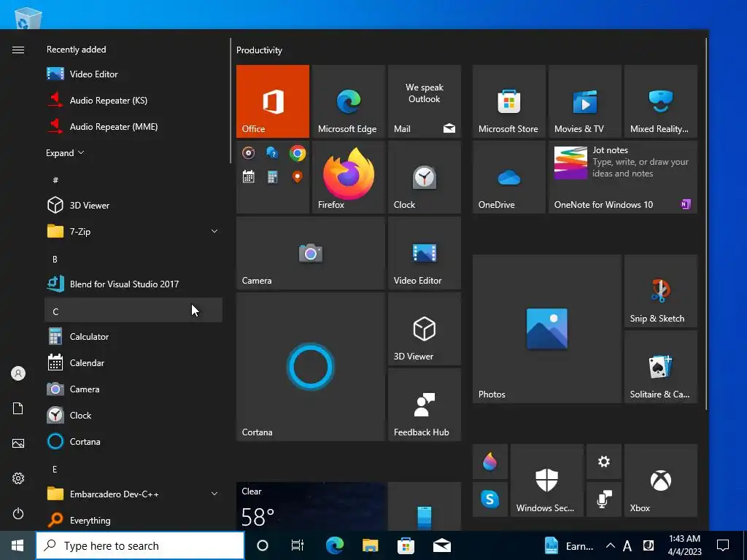The image size is (747, 560).
Task: Open 3D Viewer tile
Action: pyautogui.click(x=425, y=329)
